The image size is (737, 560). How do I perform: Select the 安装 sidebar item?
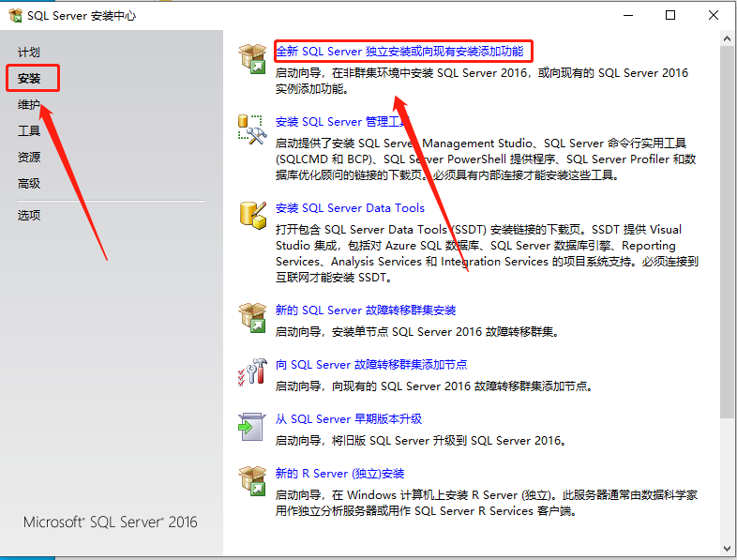coord(29,79)
